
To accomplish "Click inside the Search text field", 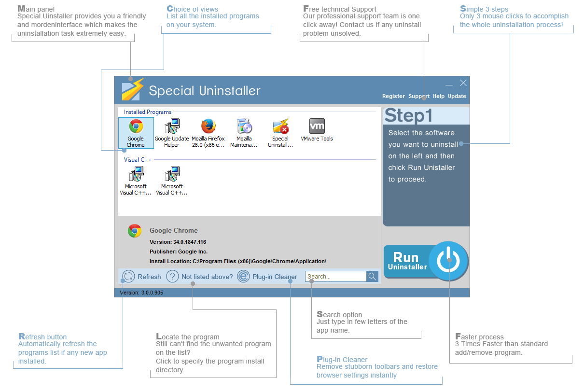I will coord(336,277).
